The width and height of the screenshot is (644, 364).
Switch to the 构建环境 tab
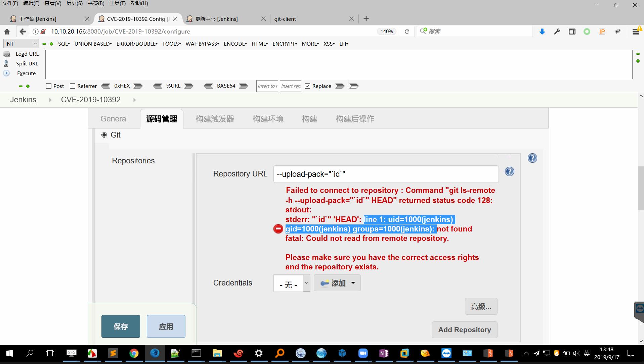tap(268, 119)
